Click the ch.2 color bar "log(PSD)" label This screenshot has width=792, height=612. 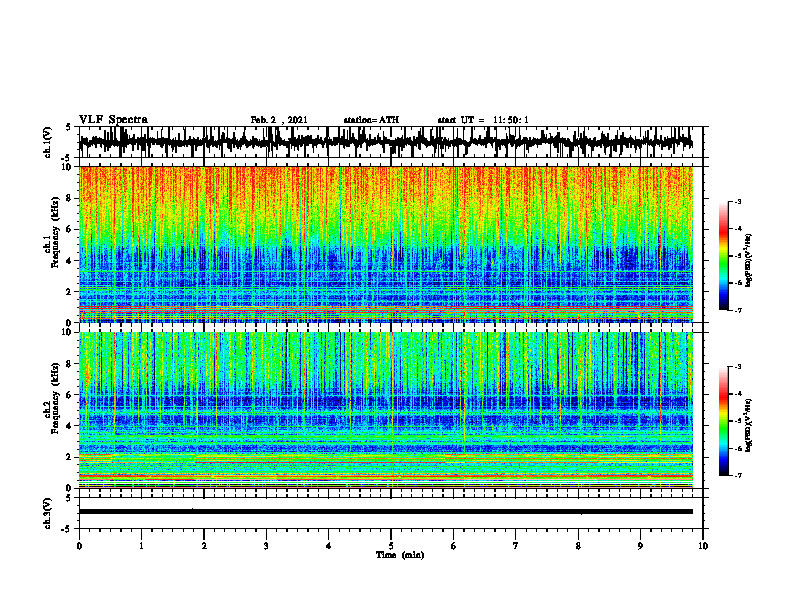coord(749,425)
